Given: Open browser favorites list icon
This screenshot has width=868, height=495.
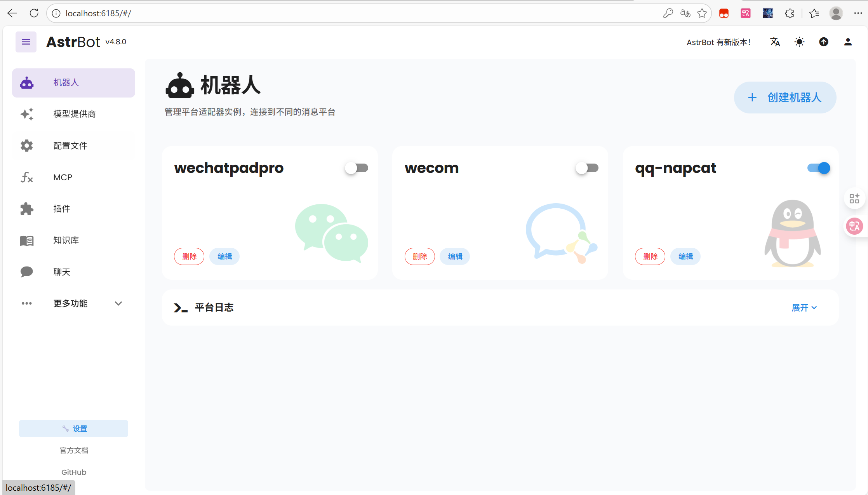Looking at the screenshot, I should (814, 13).
